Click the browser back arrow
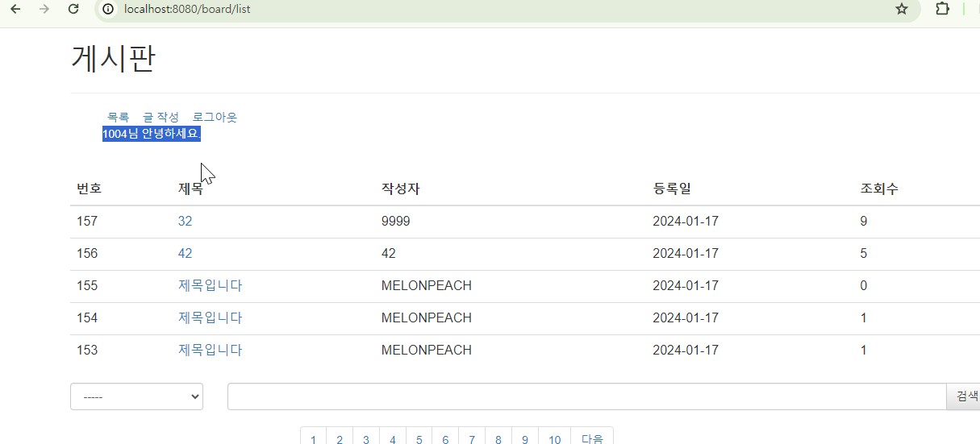Viewport: 980px width, 444px height. [15, 10]
